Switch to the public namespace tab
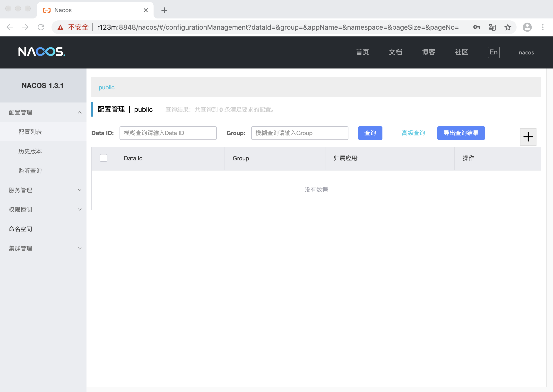The image size is (553, 392). point(106,87)
